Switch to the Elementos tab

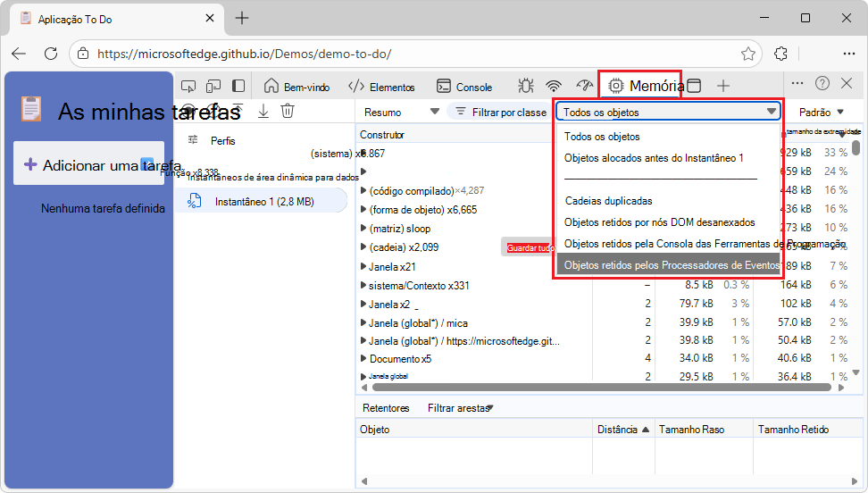(x=381, y=87)
